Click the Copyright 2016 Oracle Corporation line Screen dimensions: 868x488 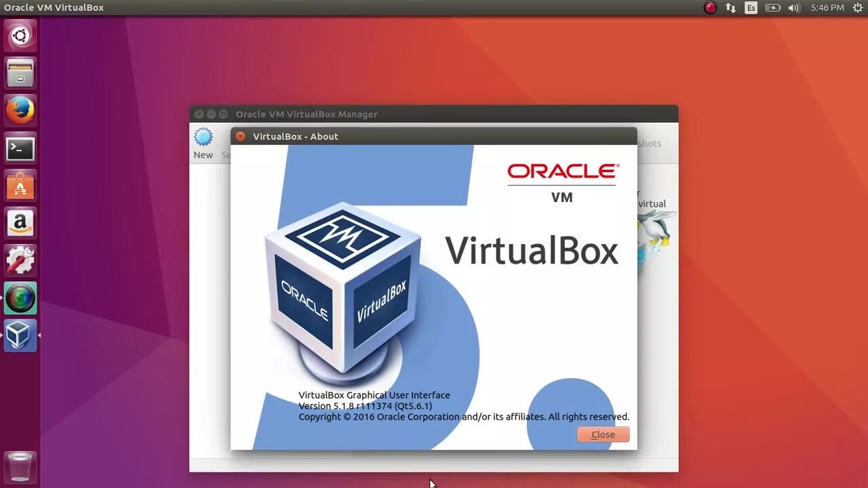(x=464, y=417)
